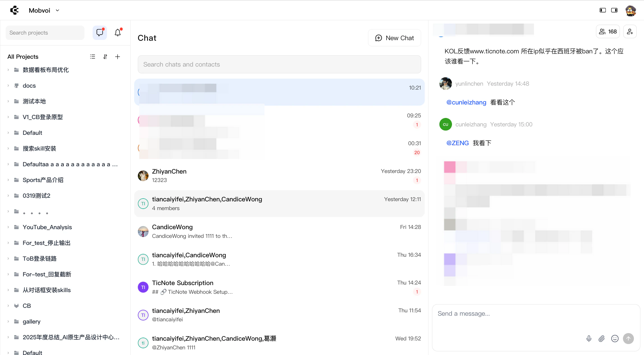
Task: Open the notifications bell
Action: click(118, 33)
